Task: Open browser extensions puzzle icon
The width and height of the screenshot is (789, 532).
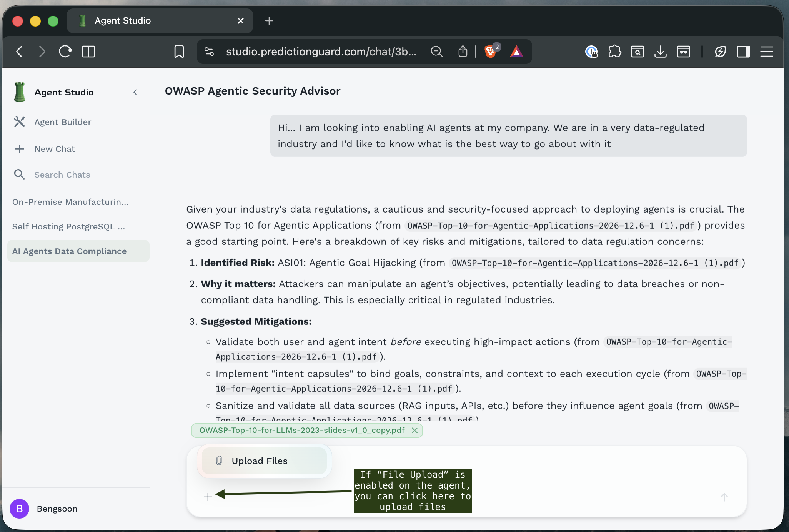Action: click(x=614, y=52)
